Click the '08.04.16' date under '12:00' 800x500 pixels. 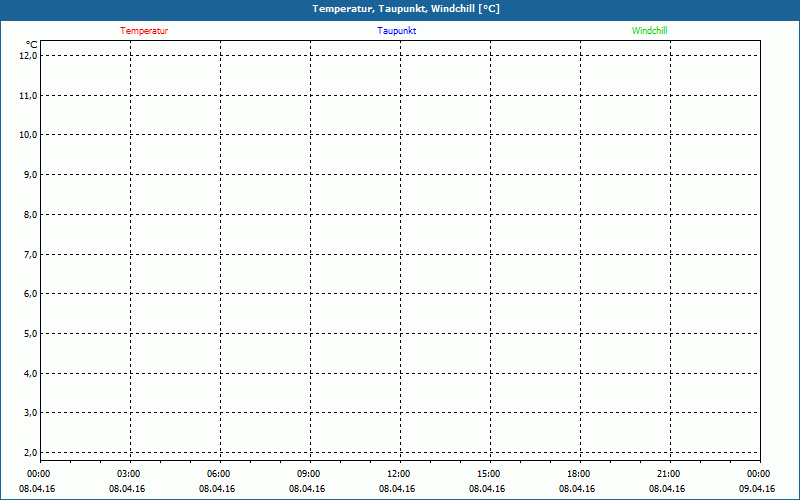pos(397,489)
